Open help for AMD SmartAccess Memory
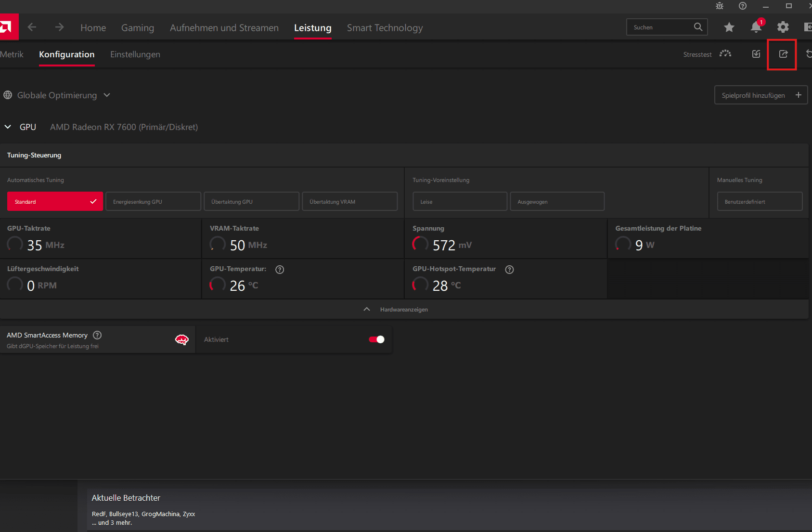This screenshot has width=812, height=532. pyautogui.click(x=97, y=335)
